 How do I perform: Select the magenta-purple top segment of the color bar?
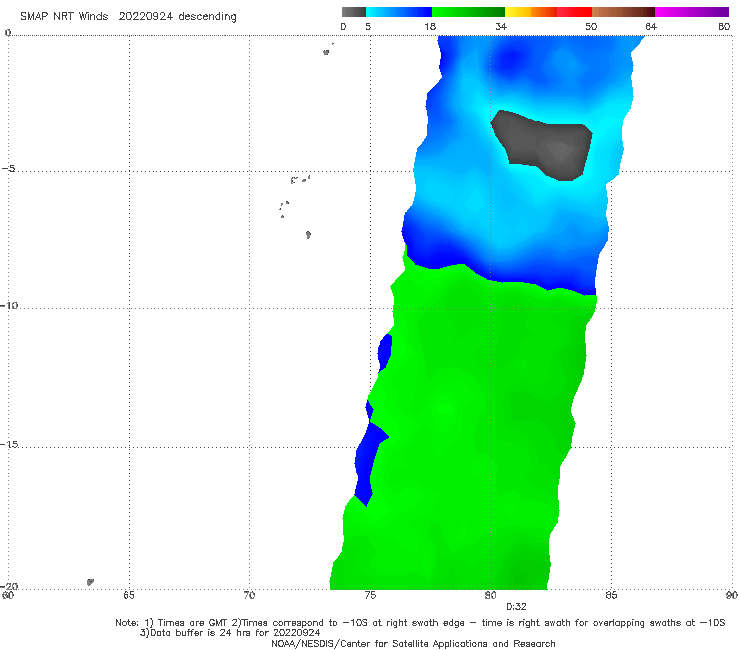click(692, 12)
